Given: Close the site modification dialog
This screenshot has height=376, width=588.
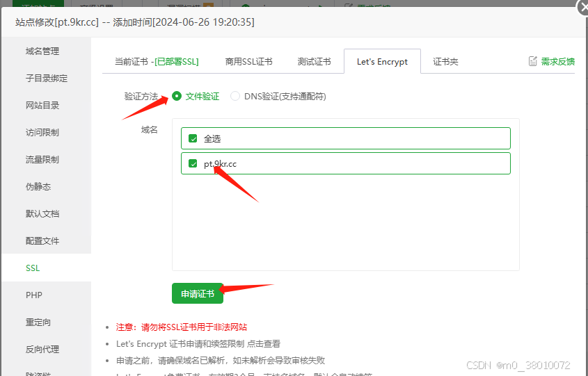Looking at the screenshot, I should [582, 8].
